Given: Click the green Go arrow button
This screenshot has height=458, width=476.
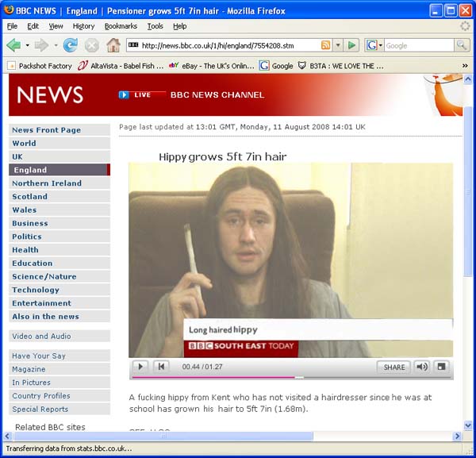Looking at the screenshot, I should [351, 45].
